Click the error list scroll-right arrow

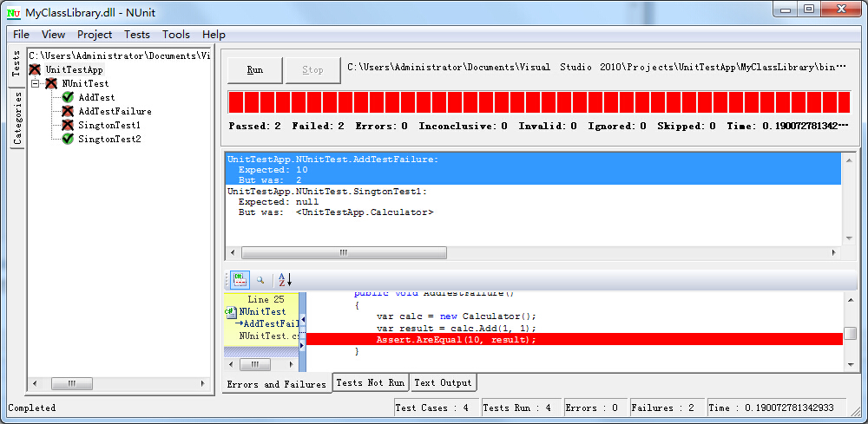[x=834, y=252]
